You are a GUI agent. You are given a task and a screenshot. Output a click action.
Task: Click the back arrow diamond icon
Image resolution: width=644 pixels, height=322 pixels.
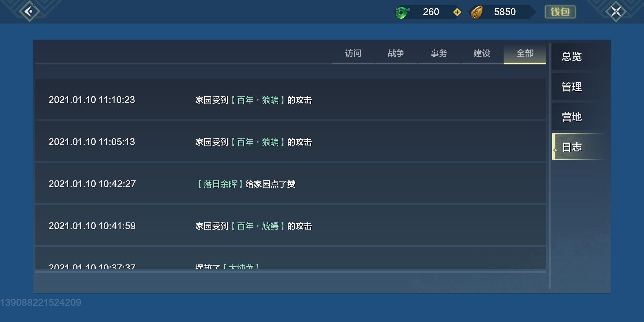29,12
